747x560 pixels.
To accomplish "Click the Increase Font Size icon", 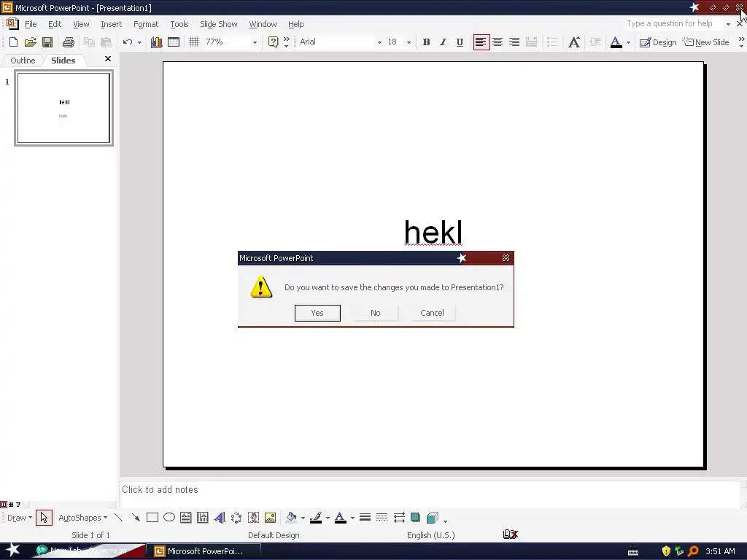I will tap(574, 42).
